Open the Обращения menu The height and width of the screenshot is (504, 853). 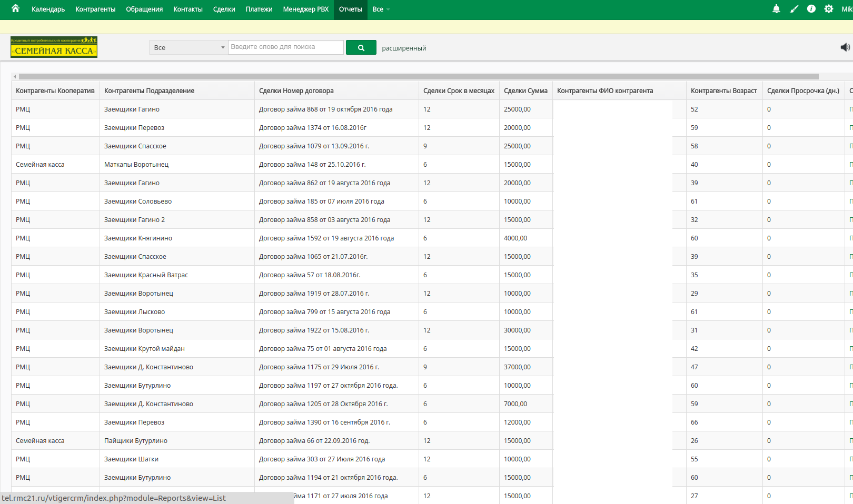tap(144, 9)
